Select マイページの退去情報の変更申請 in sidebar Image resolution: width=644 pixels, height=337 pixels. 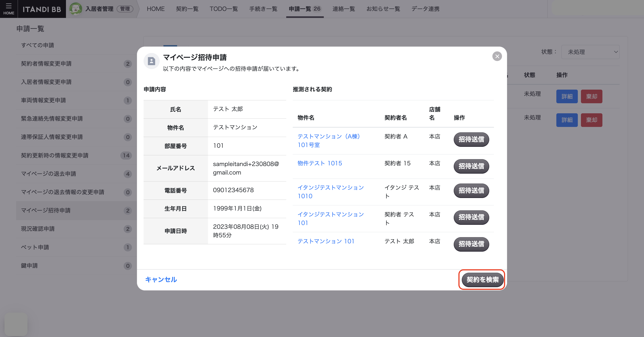click(x=76, y=192)
